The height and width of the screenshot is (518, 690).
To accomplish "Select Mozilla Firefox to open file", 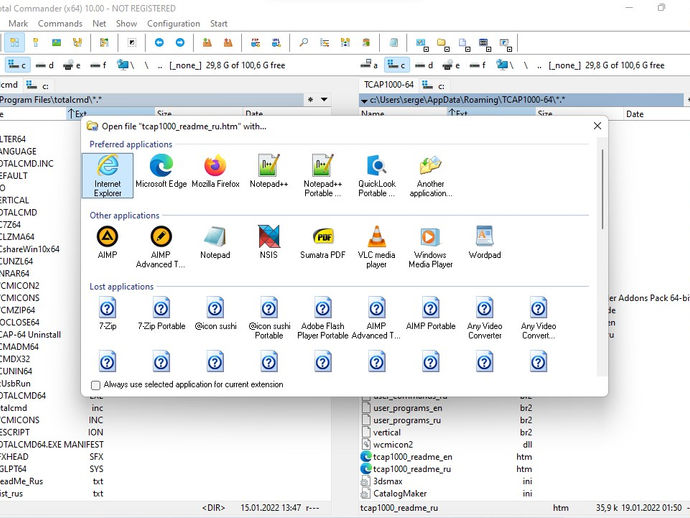I will [215, 171].
